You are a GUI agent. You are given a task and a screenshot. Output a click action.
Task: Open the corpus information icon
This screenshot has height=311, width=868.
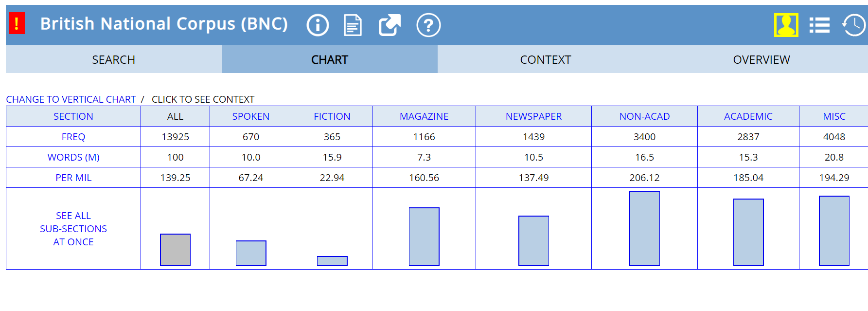pos(318,25)
